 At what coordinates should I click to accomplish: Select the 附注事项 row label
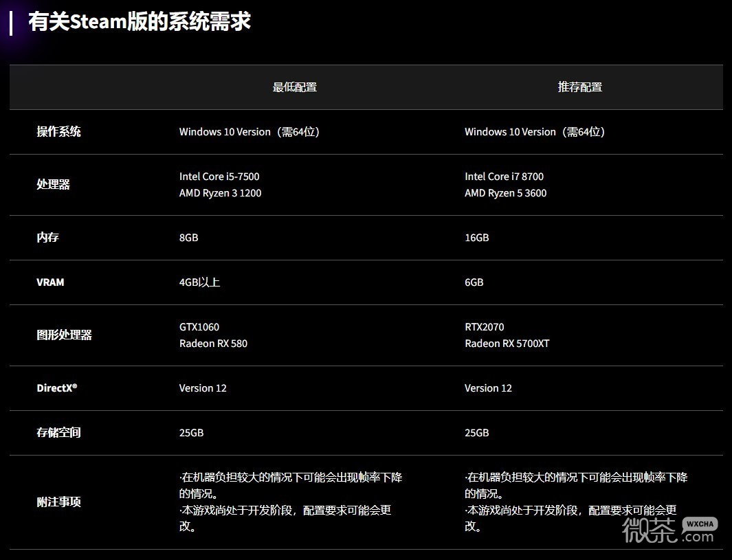tap(59, 502)
